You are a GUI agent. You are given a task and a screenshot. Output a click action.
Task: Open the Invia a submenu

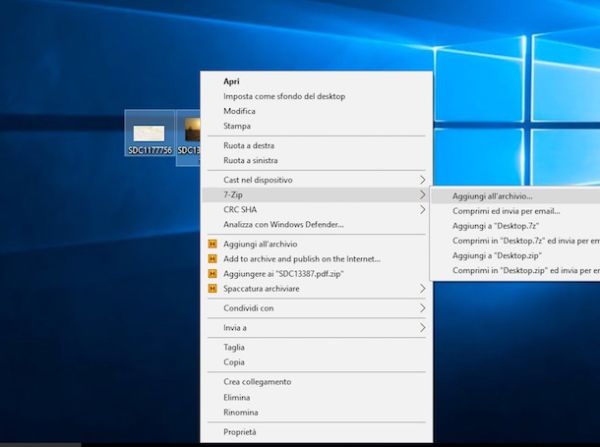[422, 327]
